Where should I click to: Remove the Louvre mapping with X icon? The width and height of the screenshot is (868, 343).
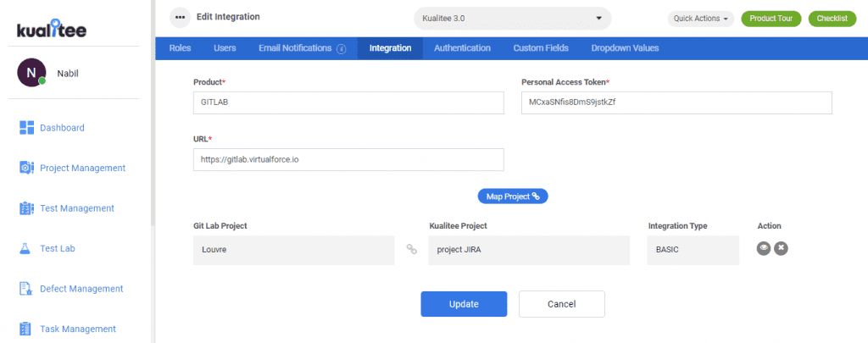tap(781, 249)
